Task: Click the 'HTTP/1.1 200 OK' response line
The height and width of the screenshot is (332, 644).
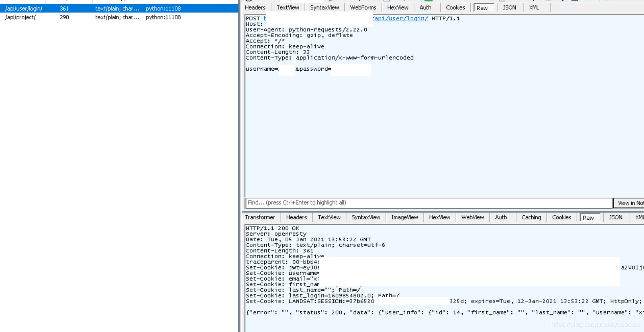Action: coord(272,228)
